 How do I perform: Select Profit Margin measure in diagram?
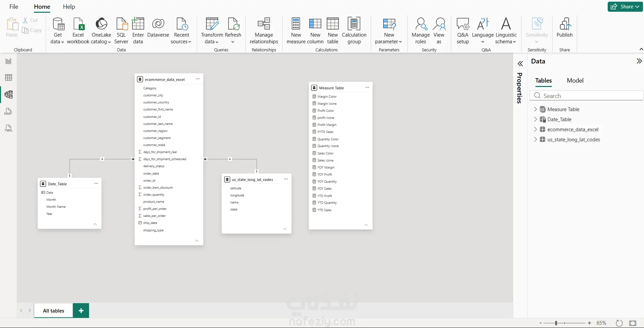pos(327,125)
